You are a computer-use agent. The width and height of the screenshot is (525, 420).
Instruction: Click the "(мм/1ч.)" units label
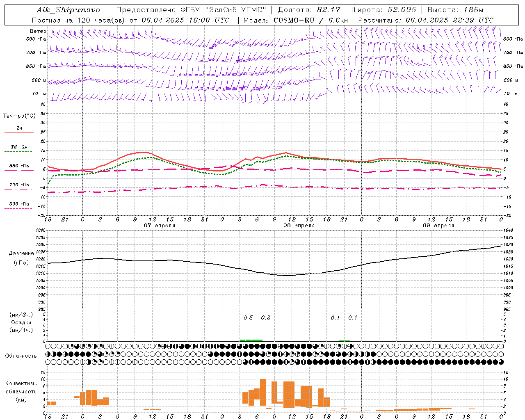click(x=21, y=330)
